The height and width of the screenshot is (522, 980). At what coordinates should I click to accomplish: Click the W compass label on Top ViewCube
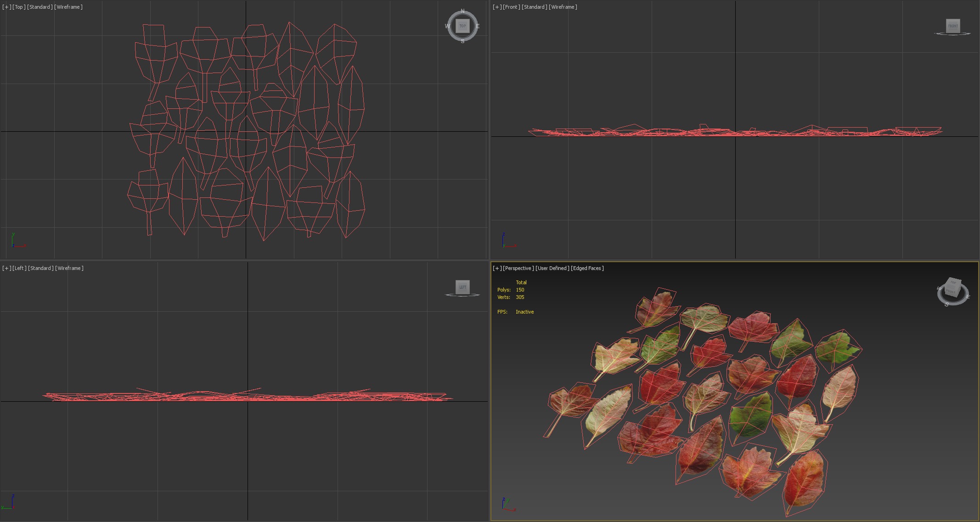pos(447,26)
